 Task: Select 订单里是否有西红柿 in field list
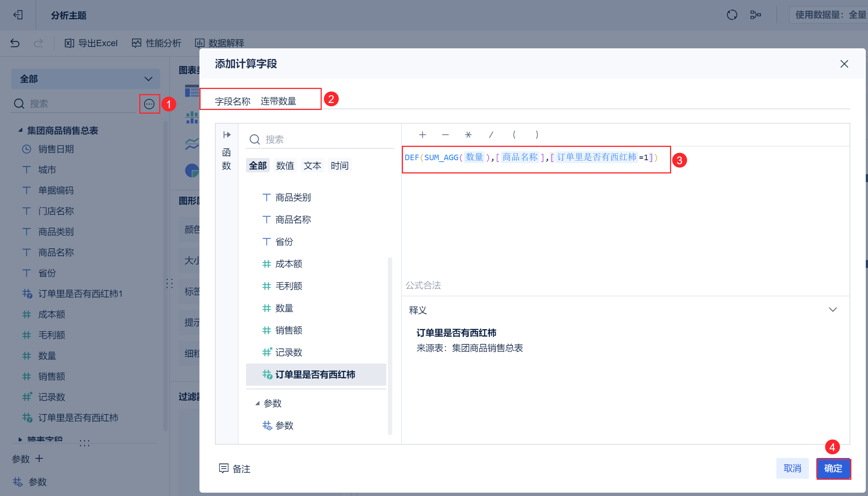click(315, 375)
